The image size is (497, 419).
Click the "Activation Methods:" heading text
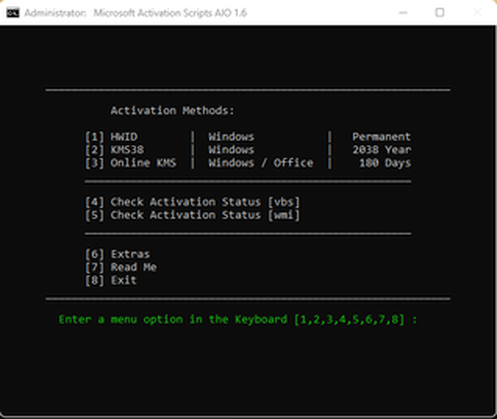(172, 111)
